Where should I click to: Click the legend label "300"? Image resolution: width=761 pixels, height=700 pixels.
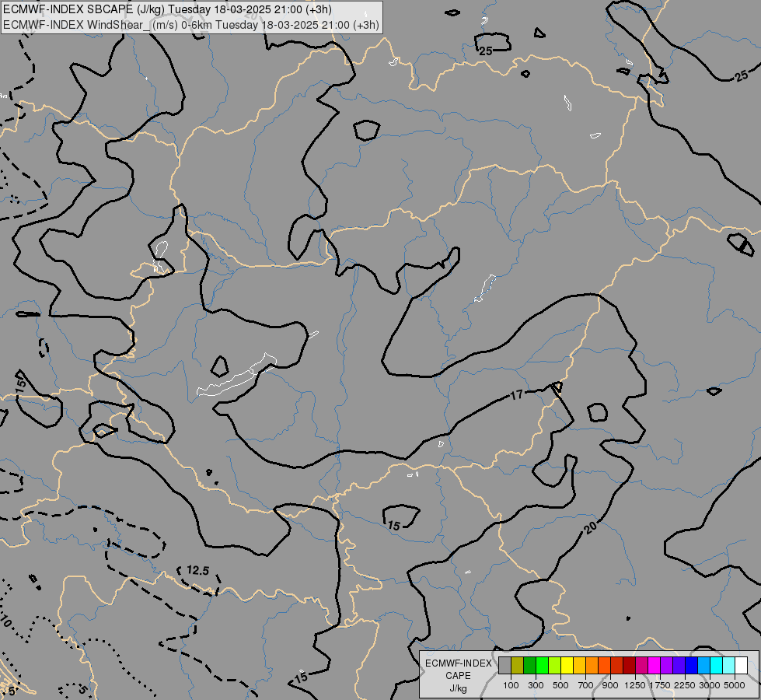pyautogui.click(x=536, y=685)
